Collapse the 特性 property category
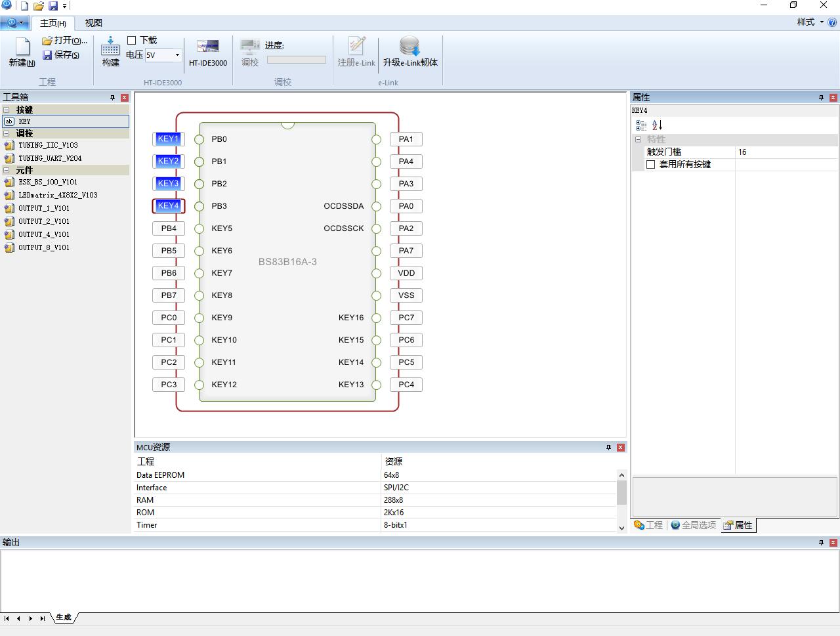 638,139
